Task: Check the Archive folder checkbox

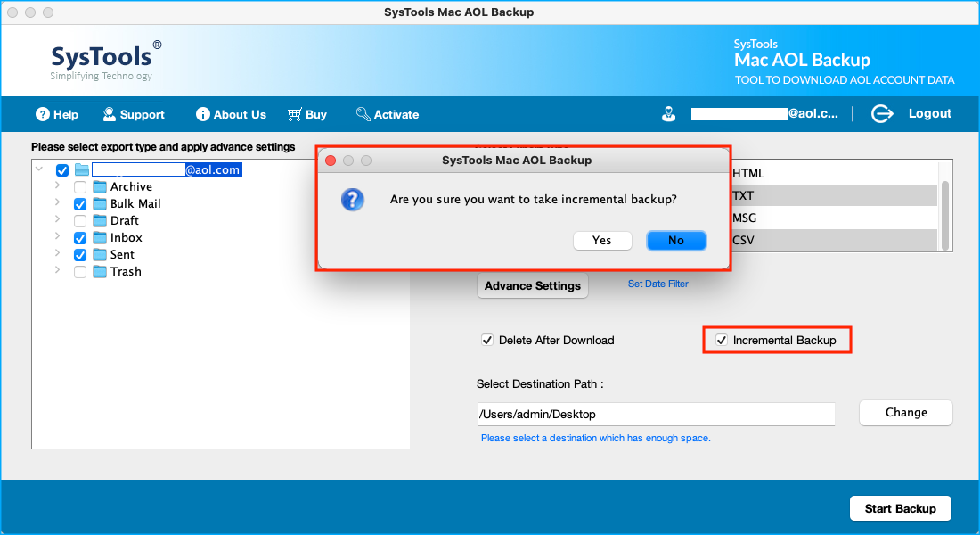Action: (80, 187)
